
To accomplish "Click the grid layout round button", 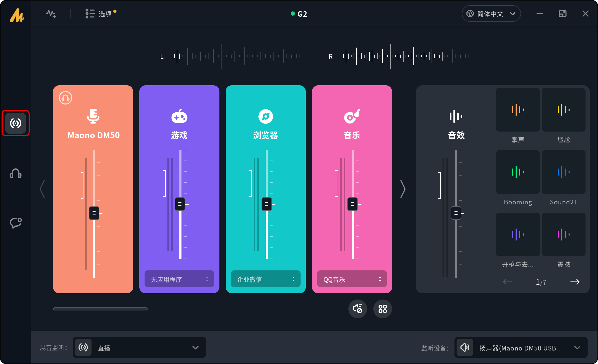I will tap(382, 309).
